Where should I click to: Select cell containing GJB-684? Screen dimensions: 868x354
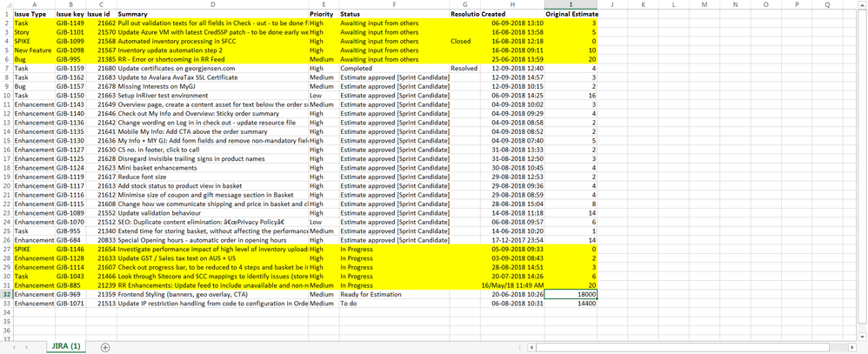[70, 240]
